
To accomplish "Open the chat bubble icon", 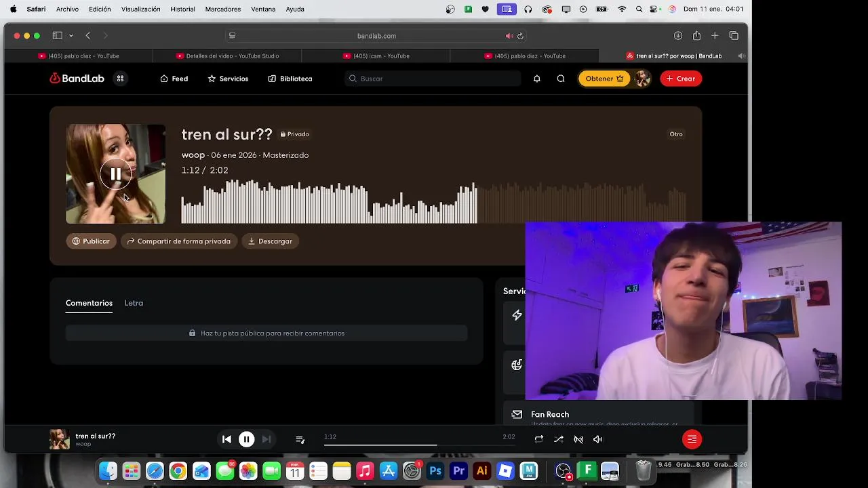I will 561,79.
